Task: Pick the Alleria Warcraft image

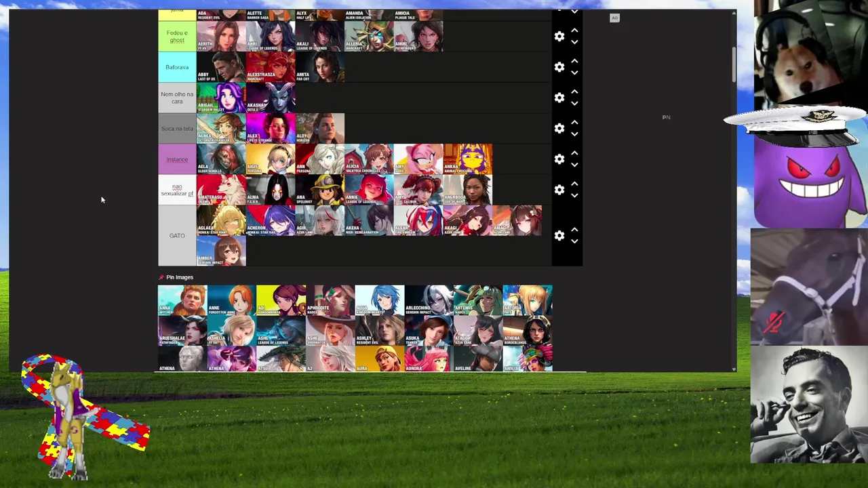Action: 369,37
